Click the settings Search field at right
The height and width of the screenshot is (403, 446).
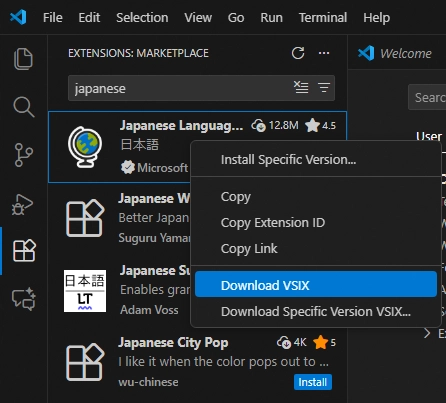427,97
